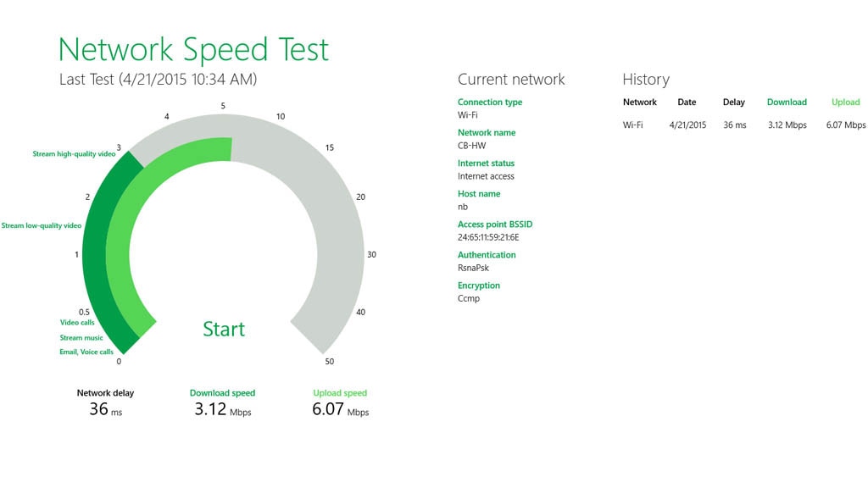
Task: Click the CB-HW network name
Action: point(471,146)
